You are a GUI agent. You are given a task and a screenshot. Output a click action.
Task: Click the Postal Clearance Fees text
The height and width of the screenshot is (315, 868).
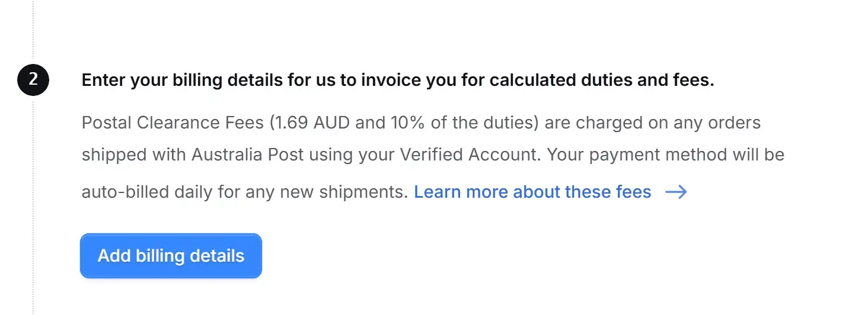173,123
